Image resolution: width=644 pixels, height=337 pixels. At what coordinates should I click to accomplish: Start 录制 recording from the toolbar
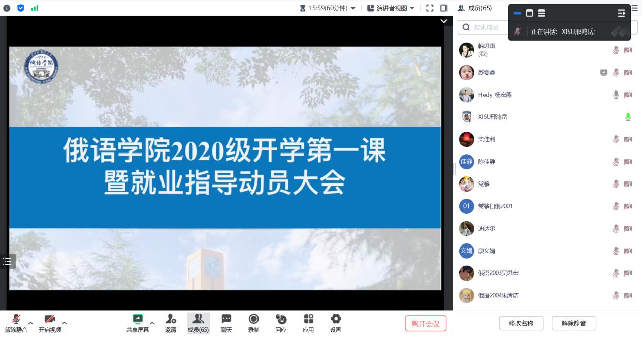click(253, 319)
